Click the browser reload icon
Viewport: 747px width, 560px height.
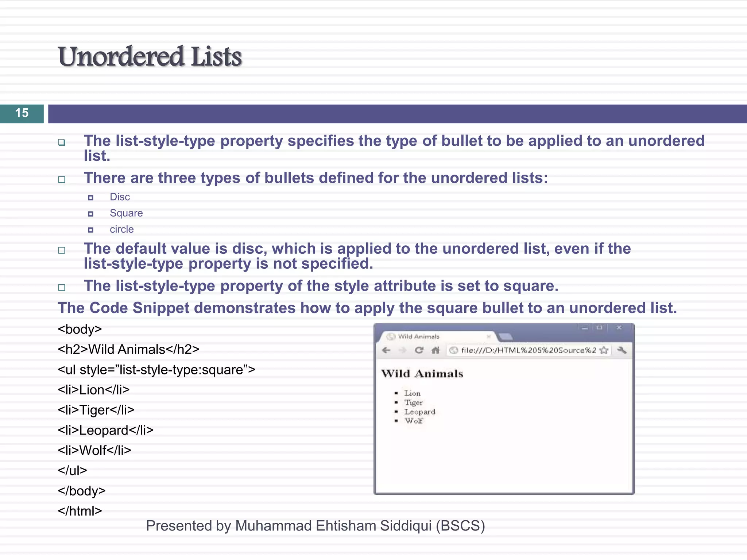coord(419,350)
